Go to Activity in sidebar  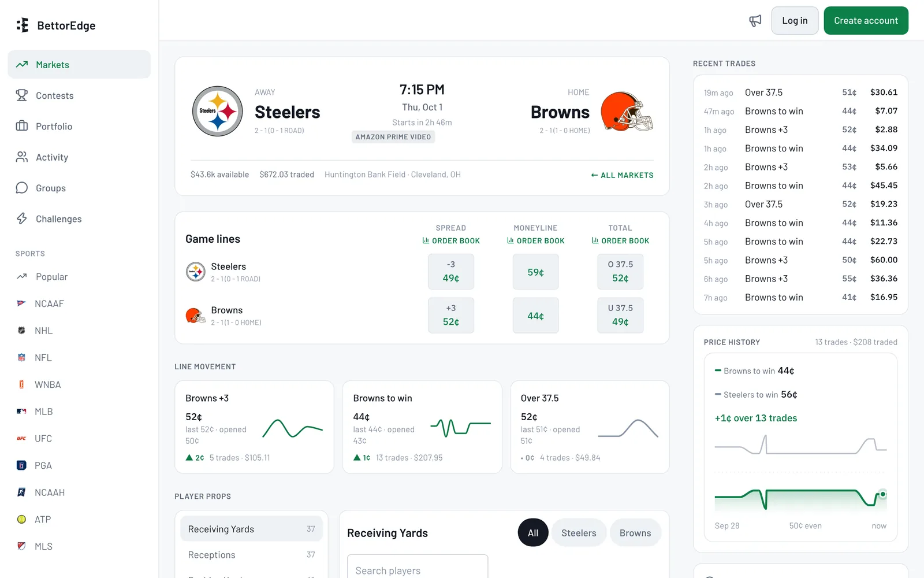click(x=79, y=157)
